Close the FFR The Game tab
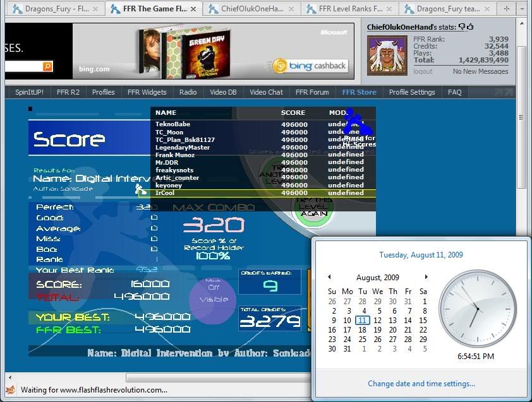Screen dimensions: 532x402 (195, 9)
